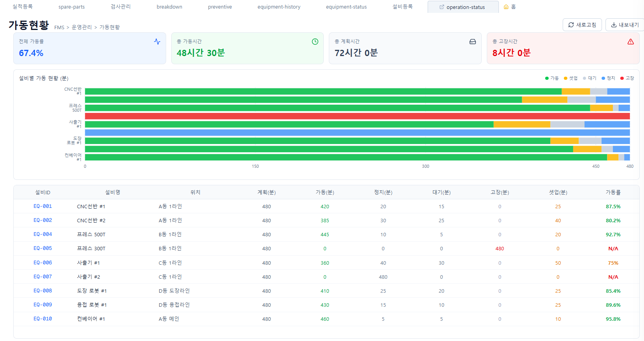Toggle the 셋업 legend series
Screen dimensions: 644x341
[570, 78]
